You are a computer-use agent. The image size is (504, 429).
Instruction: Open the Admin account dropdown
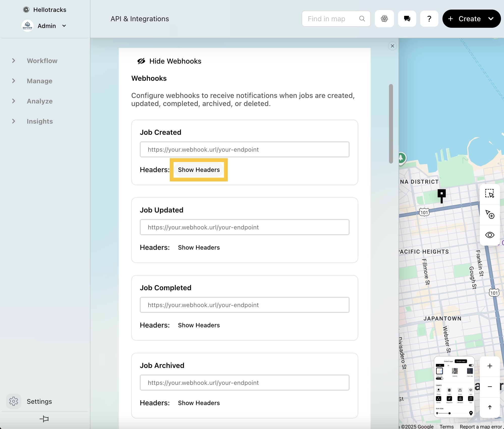[64, 26]
